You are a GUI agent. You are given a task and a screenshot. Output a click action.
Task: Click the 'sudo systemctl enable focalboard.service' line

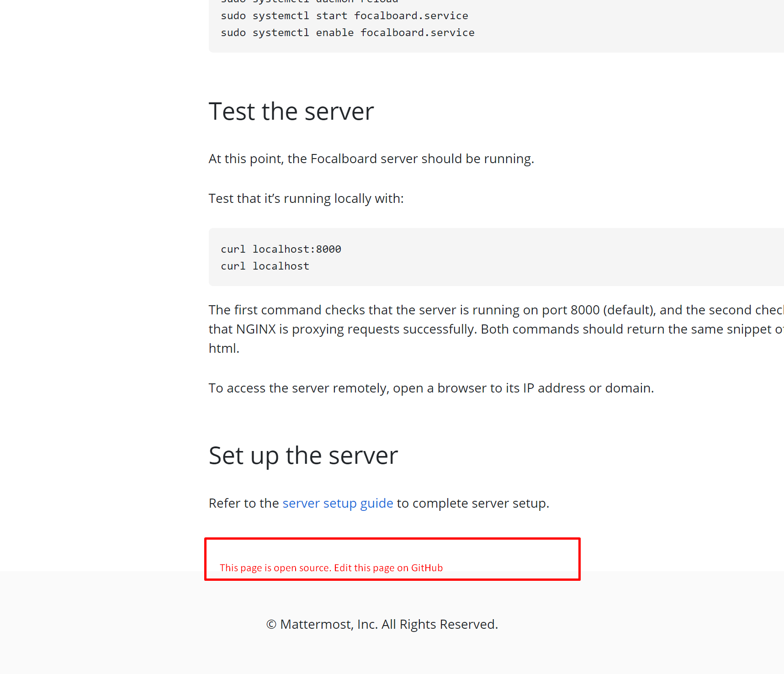(348, 32)
